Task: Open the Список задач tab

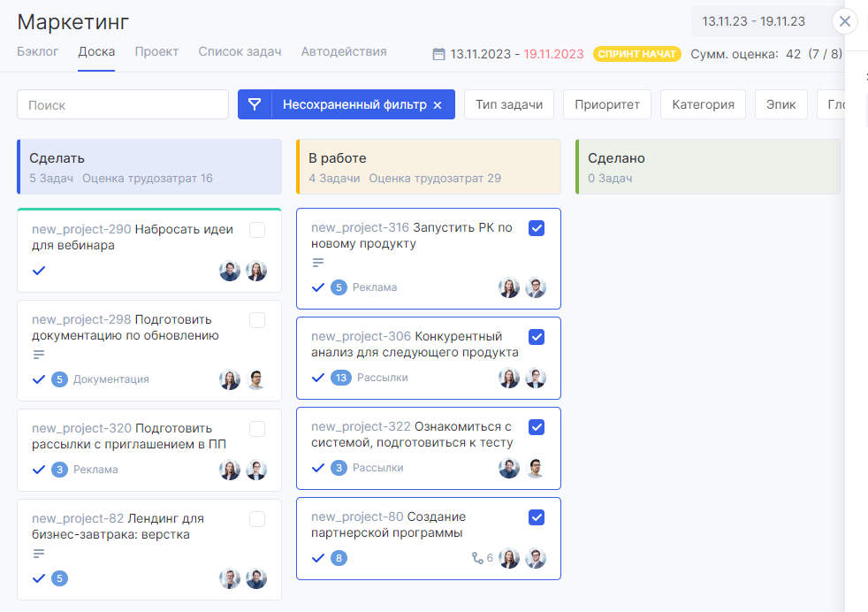Action: click(240, 51)
